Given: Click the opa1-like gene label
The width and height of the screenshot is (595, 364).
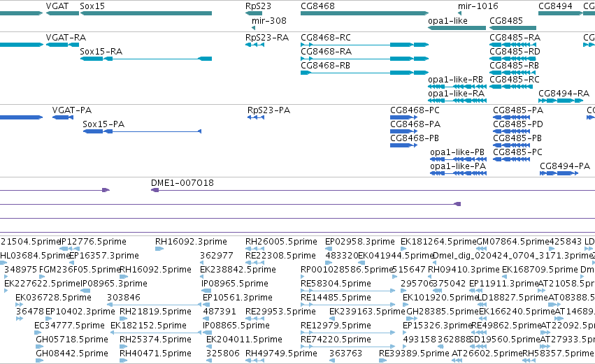Looking at the screenshot, I should pyautogui.click(x=447, y=20).
